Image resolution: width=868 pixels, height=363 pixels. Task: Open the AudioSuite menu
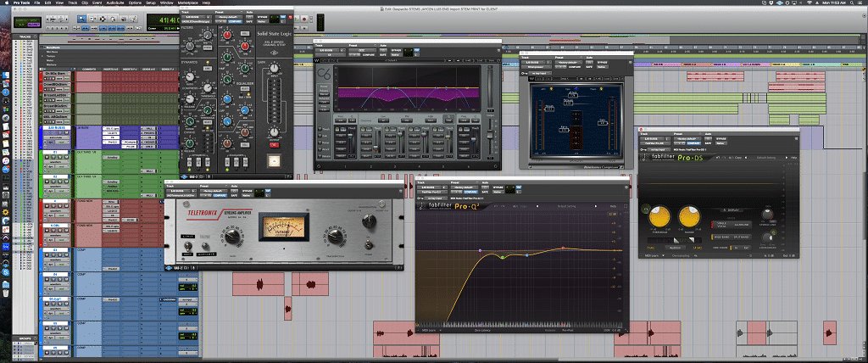pyautogui.click(x=115, y=3)
